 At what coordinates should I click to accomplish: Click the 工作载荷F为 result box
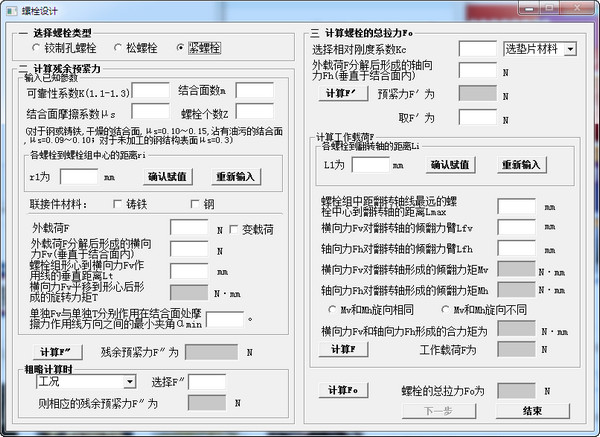coord(517,349)
